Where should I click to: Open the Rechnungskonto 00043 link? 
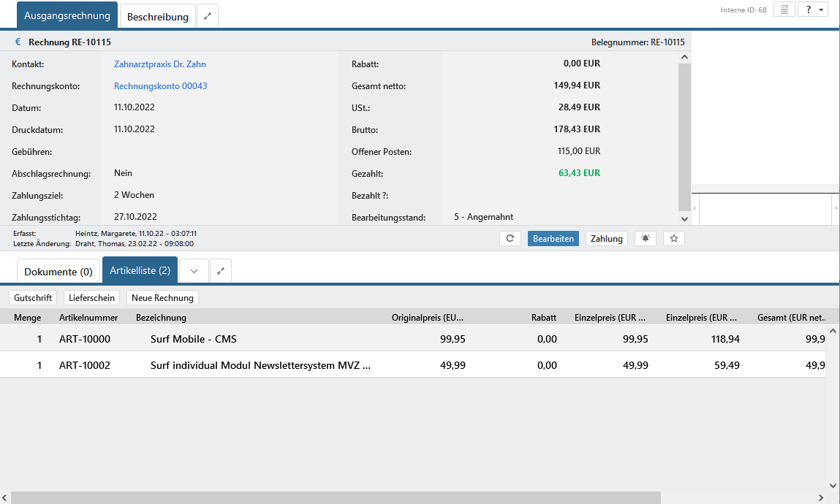click(x=161, y=86)
